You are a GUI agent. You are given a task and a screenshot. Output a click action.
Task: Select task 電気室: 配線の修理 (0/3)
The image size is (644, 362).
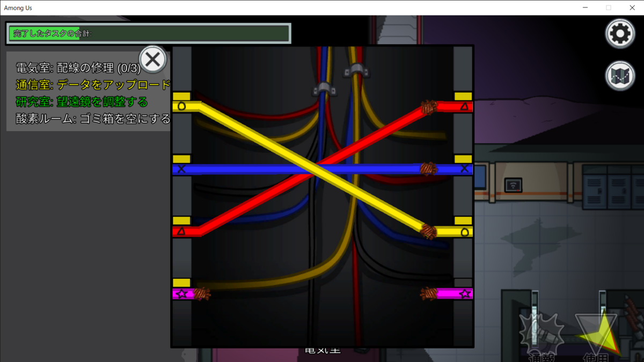click(78, 68)
